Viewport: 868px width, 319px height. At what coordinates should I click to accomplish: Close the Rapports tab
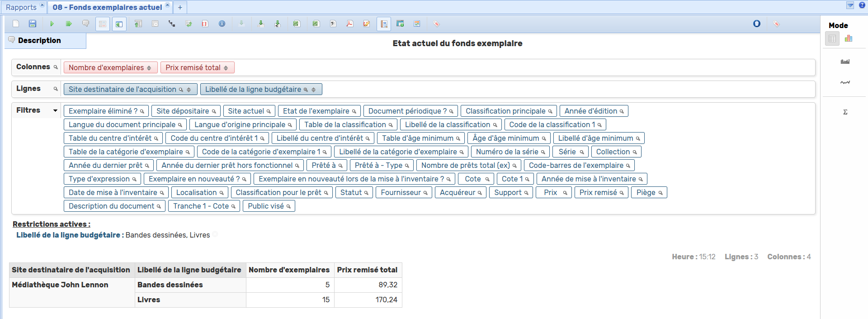(x=42, y=5)
